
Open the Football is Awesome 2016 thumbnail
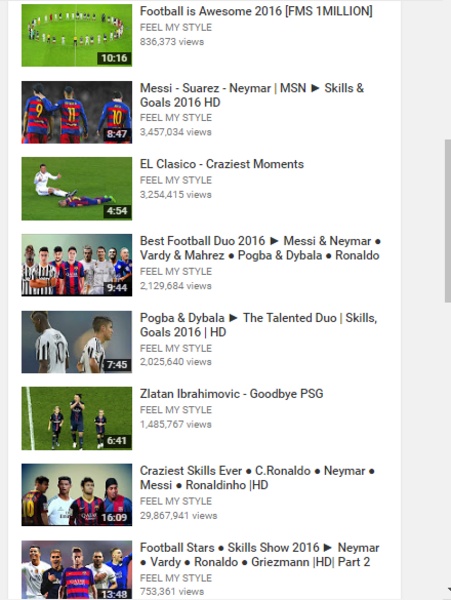(77, 35)
